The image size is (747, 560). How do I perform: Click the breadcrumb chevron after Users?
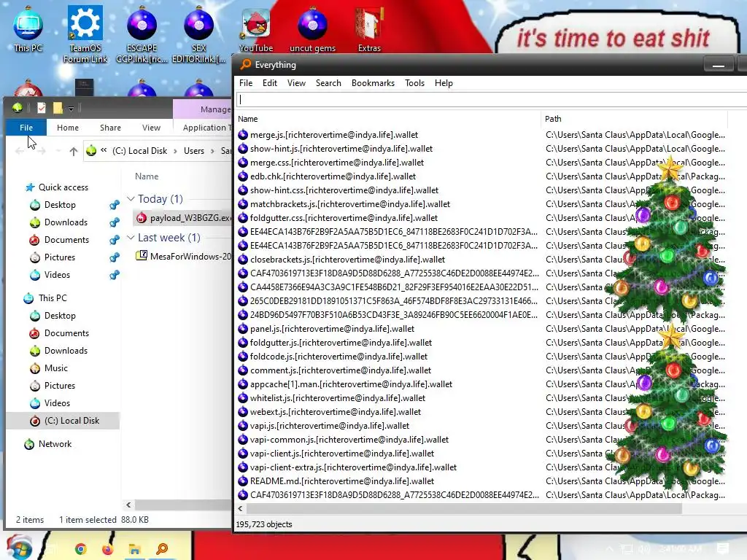tap(212, 151)
